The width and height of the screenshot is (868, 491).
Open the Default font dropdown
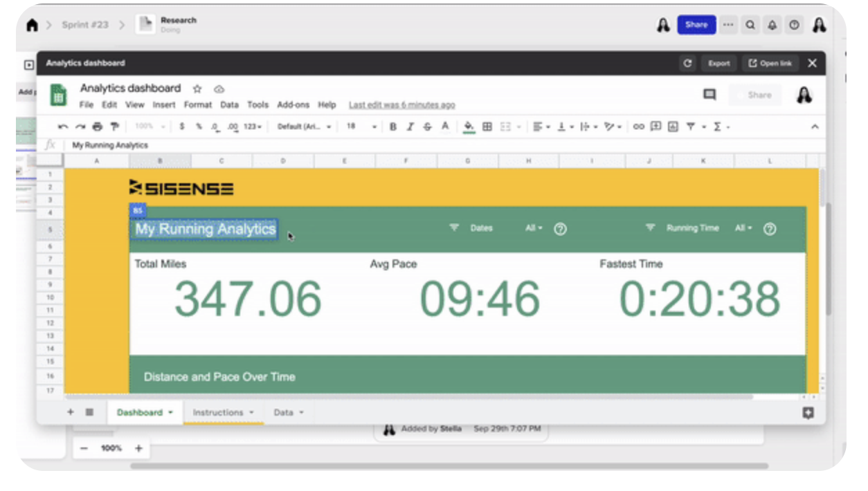pyautogui.click(x=305, y=127)
